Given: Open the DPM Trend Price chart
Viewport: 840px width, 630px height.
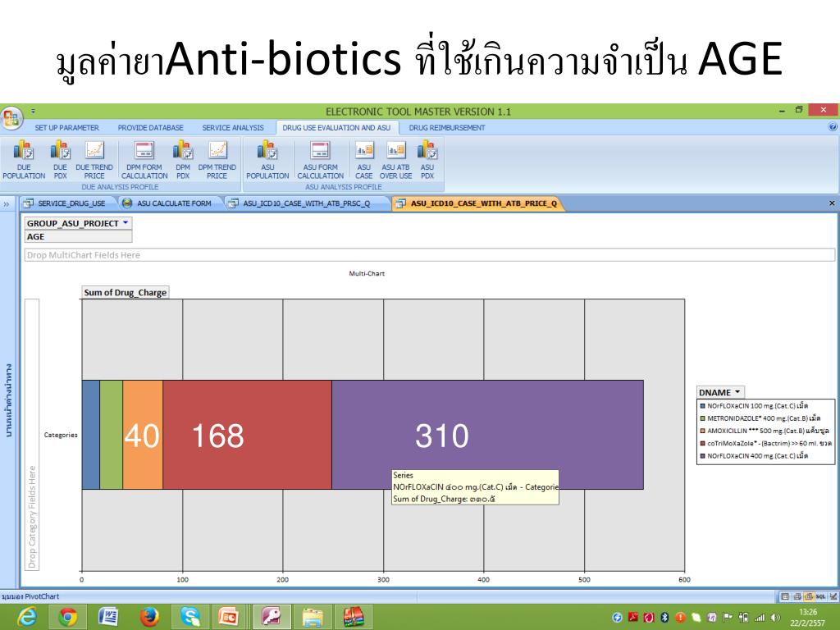Looking at the screenshot, I should point(217,160).
